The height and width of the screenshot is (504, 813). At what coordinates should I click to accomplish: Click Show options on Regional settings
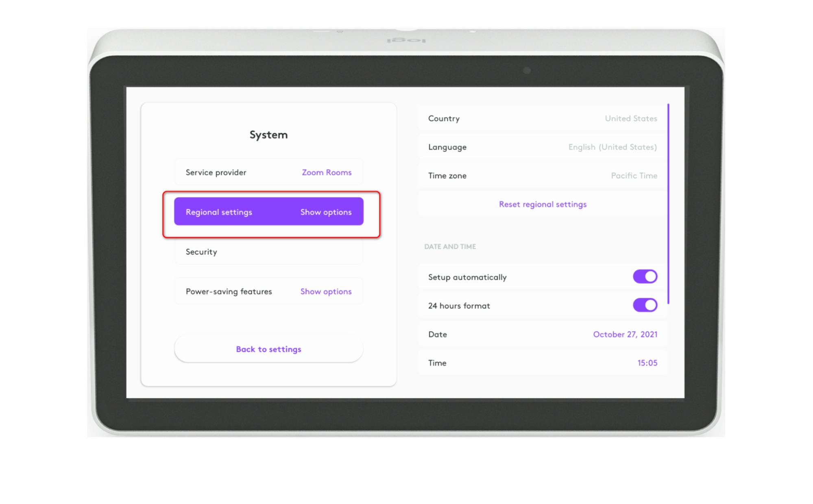tap(326, 212)
